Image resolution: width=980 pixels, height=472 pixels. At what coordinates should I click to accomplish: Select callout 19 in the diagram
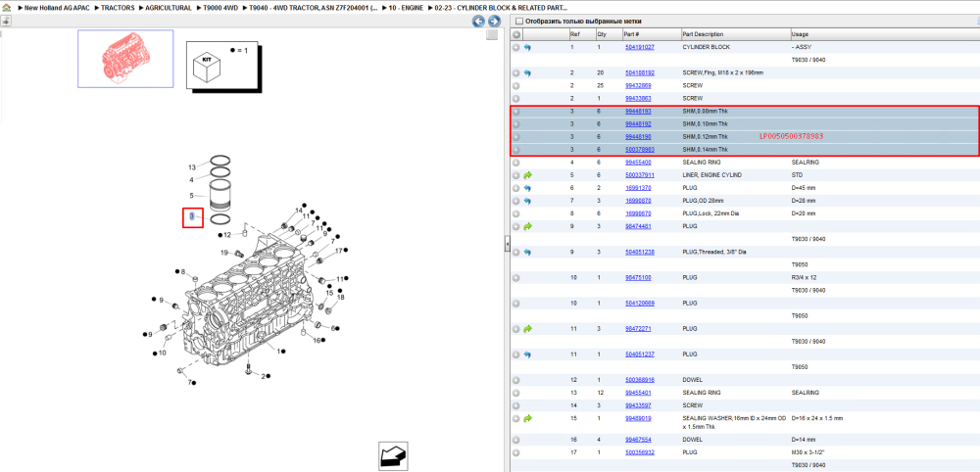click(x=224, y=253)
